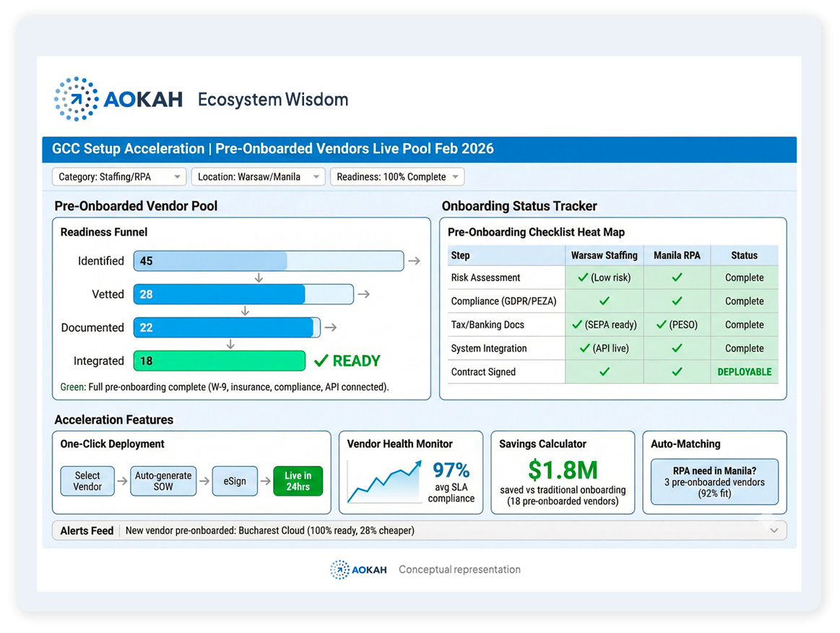Screen dimensions: 840x633
Task: Click Warsaw Staffing Risk Assessment checkmark
Action: (583, 277)
